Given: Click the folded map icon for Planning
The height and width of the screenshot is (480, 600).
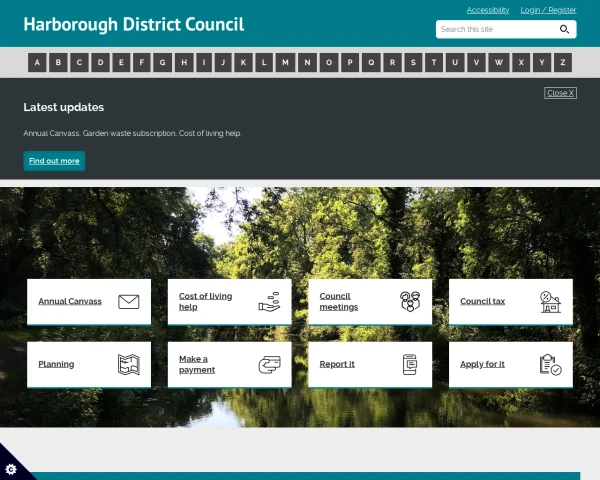Looking at the screenshot, I should point(129,364).
